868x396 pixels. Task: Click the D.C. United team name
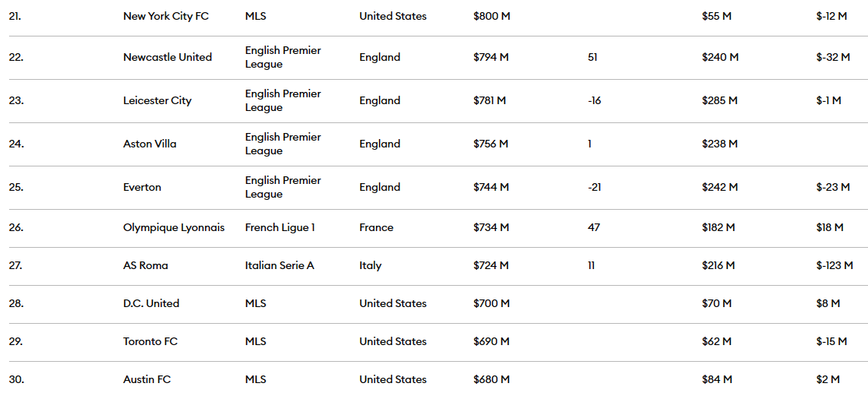pyautogui.click(x=151, y=303)
